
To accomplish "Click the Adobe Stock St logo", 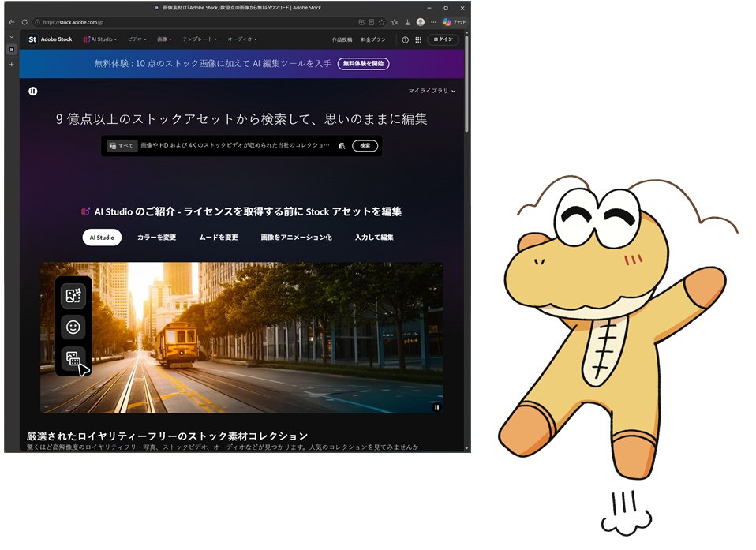I will pos(32,39).
